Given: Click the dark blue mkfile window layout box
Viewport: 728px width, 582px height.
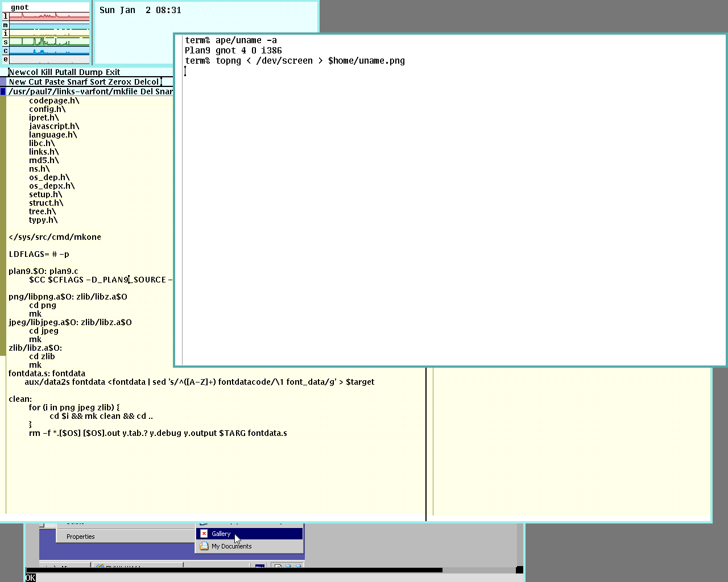Looking at the screenshot, I should click(3, 92).
